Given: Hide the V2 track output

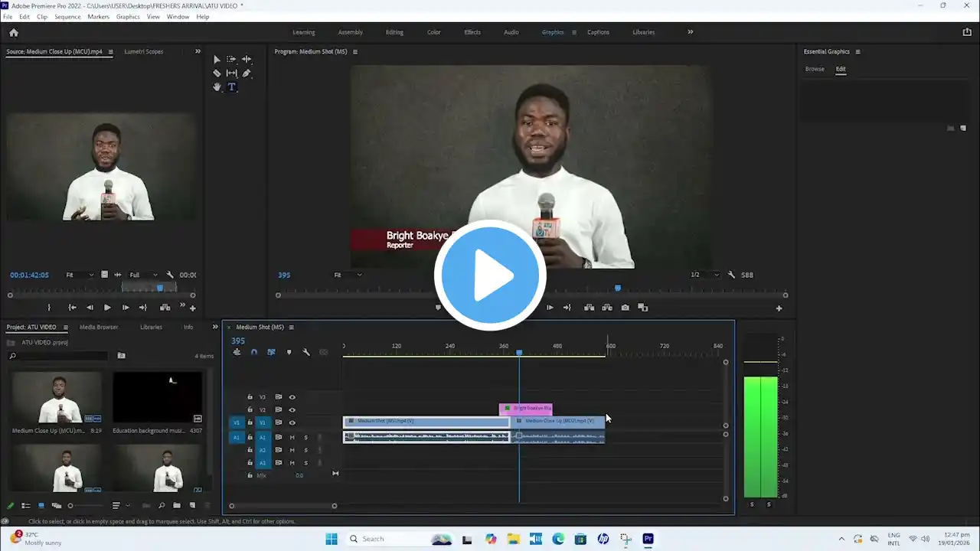Looking at the screenshot, I should click(292, 409).
